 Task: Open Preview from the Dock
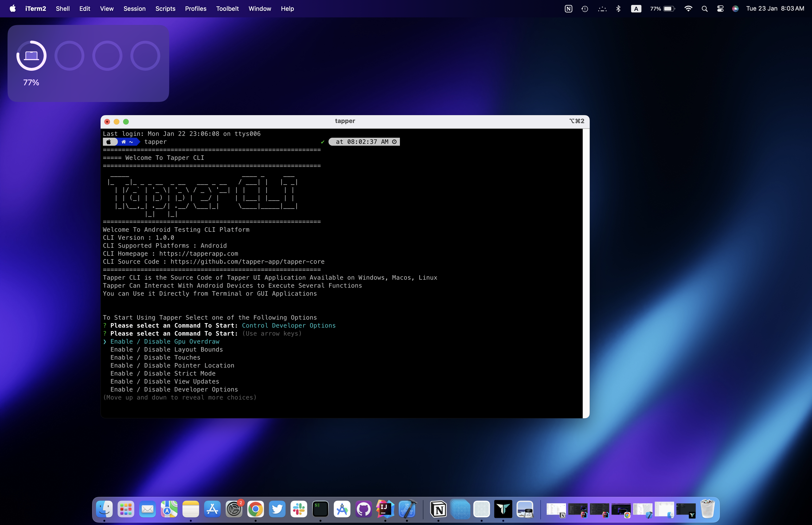525,509
